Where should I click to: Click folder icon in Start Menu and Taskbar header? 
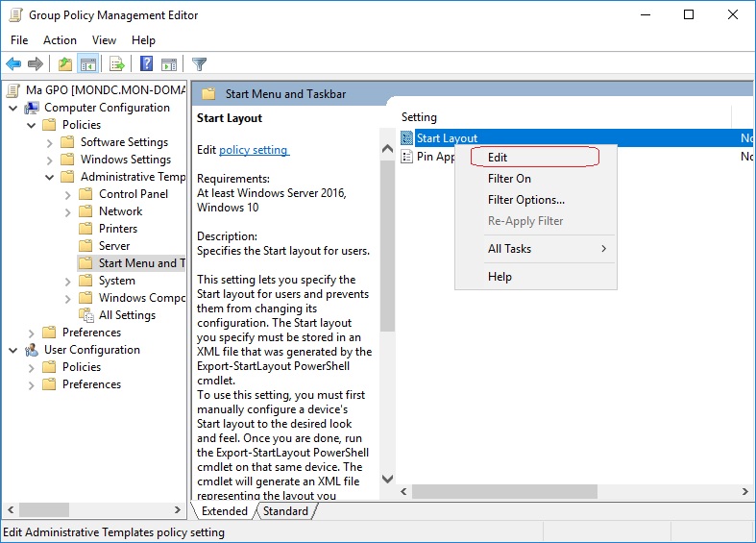208,93
